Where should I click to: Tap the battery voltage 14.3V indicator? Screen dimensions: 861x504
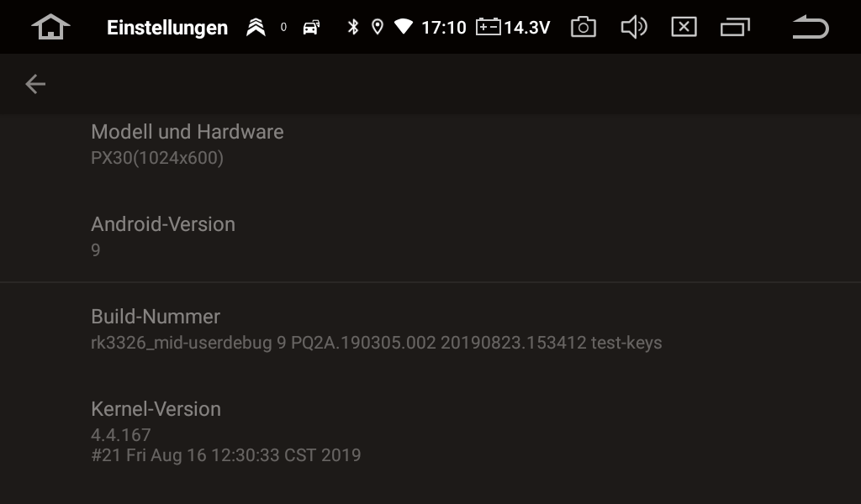513,27
